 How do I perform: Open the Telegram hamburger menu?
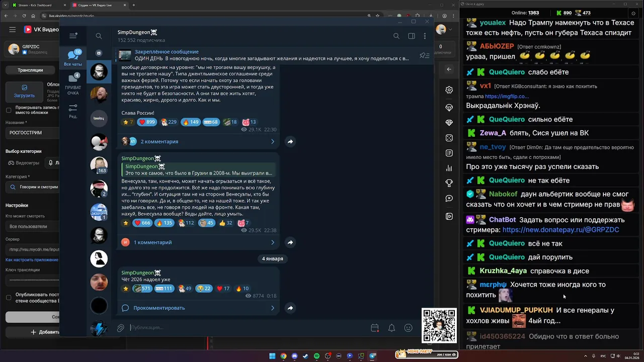click(73, 36)
